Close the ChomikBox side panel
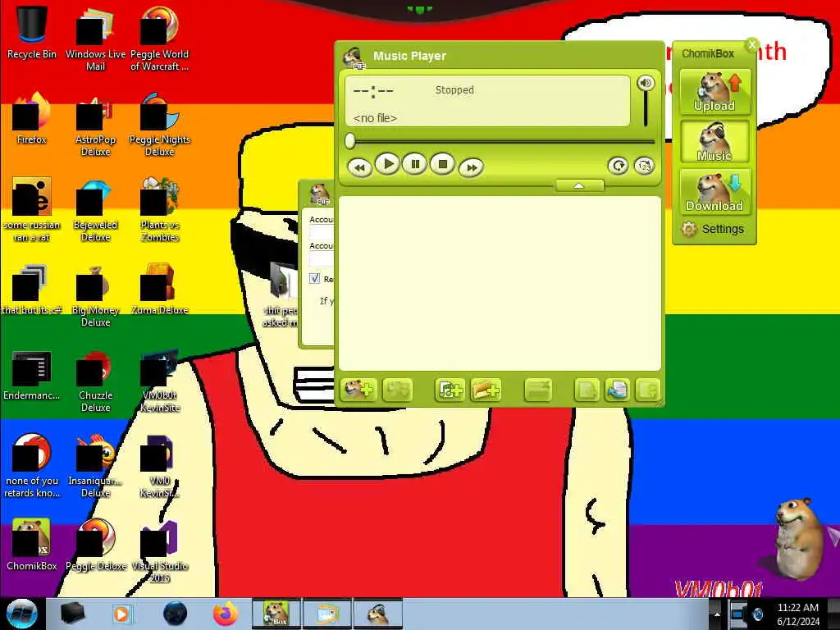Screen dimensions: 840x630 click(x=752, y=44)
